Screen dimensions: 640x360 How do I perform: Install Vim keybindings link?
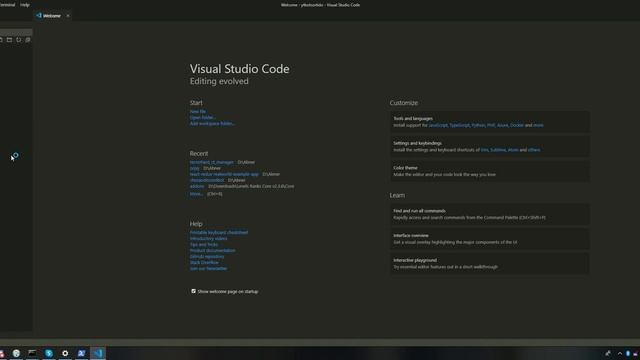[484, 150]
